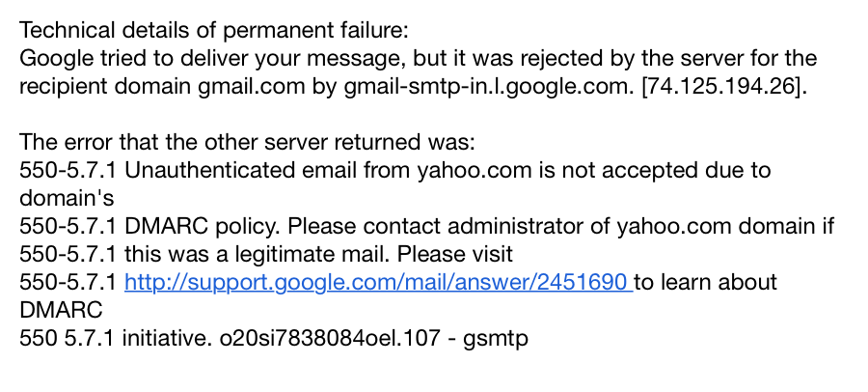The height and width of the screenshot is (392, 868).
Task: Click the line "The error that the other server returned was"
Action: pos(247,142)
